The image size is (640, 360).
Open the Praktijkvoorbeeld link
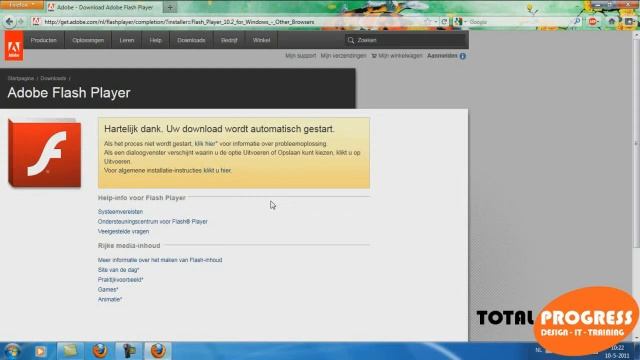(x=120, y=280)
